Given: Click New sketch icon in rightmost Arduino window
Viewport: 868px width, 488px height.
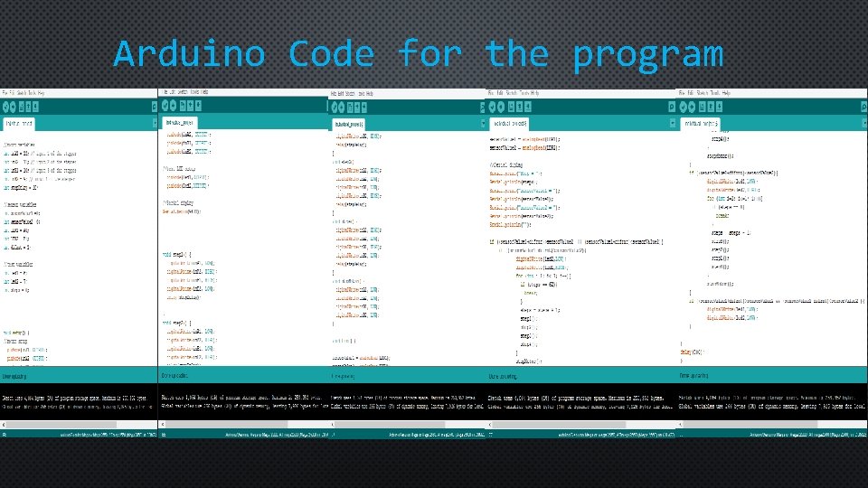Looking at the screenshot, I should tap(702, 107).
